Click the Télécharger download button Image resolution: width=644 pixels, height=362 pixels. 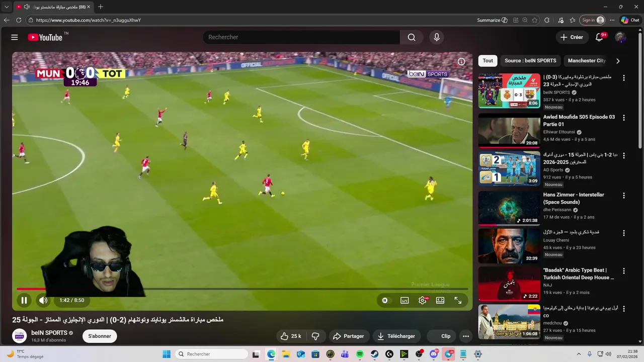[x=396, y=336]
